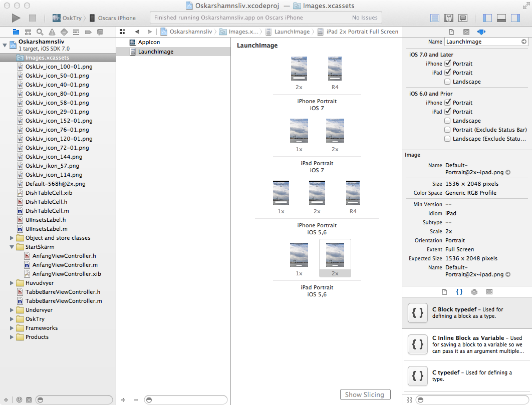Viewport: 532px width, 405px height.
Task: Go forward with the right arrow
Action: point(150,32)
